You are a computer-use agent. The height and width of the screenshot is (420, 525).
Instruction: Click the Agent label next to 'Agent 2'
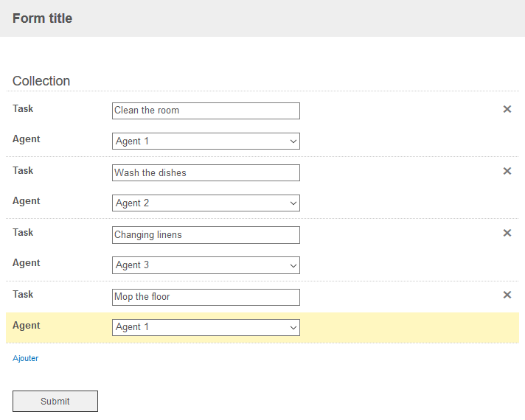27,200
